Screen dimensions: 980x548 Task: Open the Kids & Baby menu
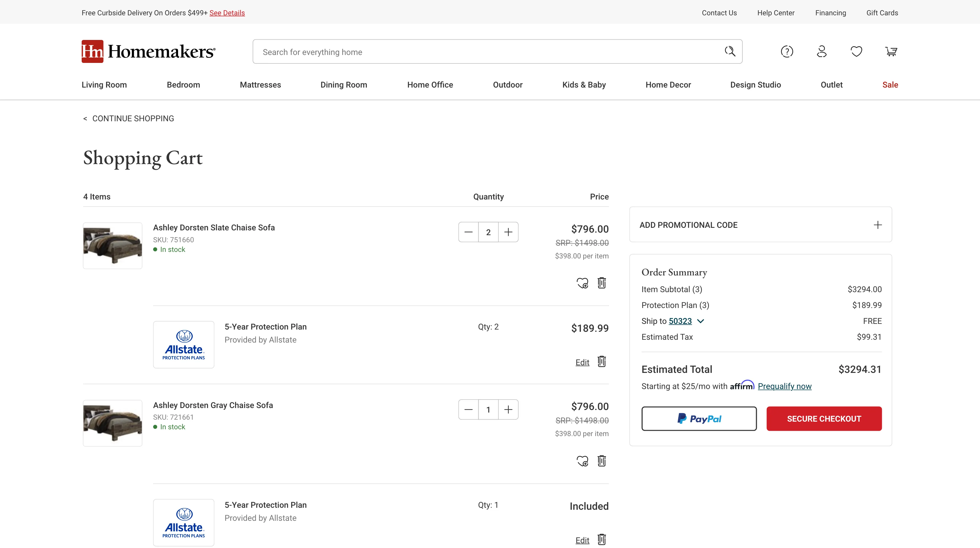point(584,85)
